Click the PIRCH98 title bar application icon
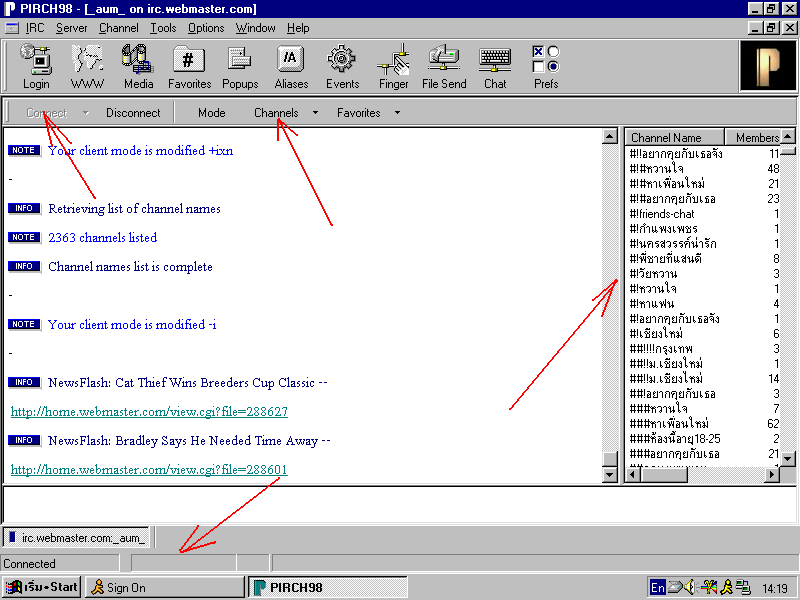Screen dimensions: 800x600 10,9
